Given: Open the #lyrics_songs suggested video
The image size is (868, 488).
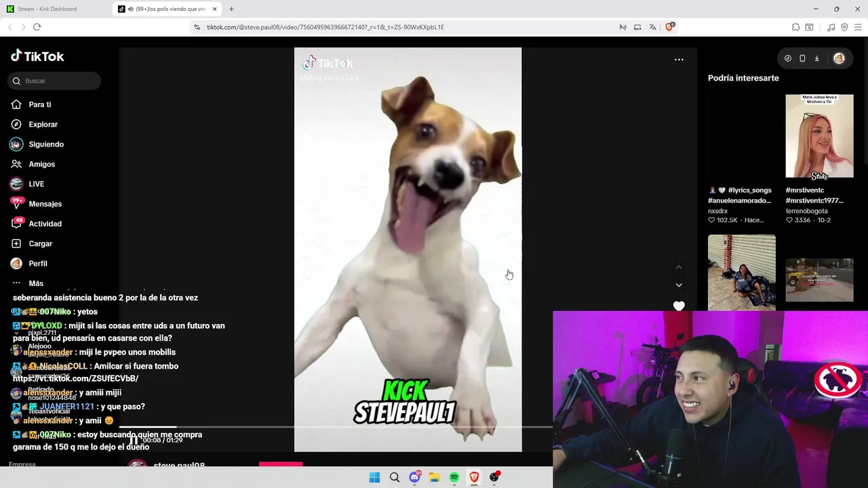Looking at the screenshot, I should tap(740, 195).
